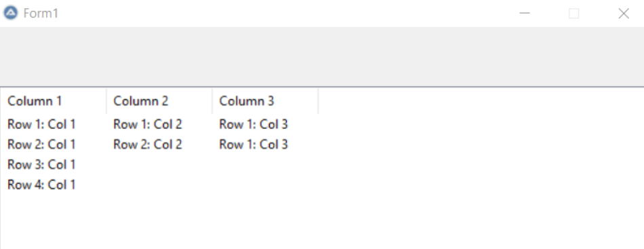Screen dimensions: 644x249
Task: Click the Row 1: Col 2 cell
Action: 148,124
